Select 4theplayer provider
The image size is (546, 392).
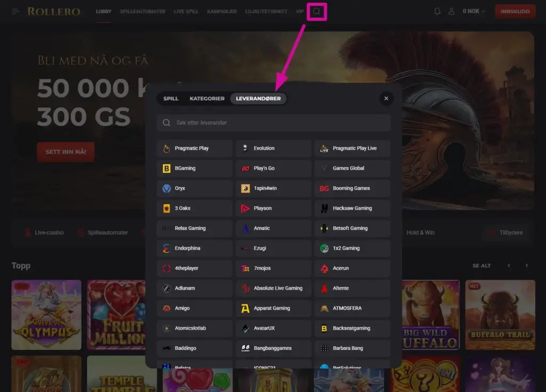coord(195,268)
